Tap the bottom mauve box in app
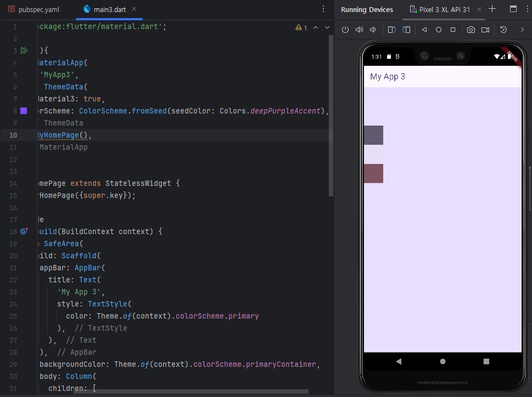 point(373,173)
